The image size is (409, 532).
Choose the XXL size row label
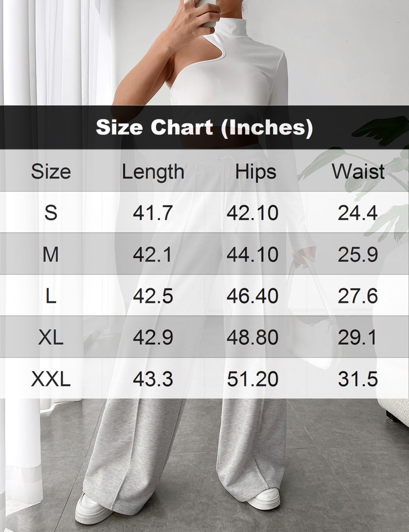51,379
